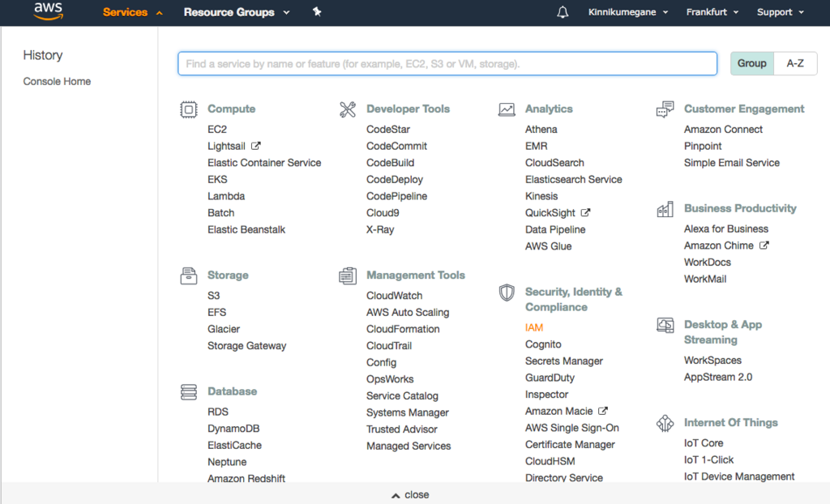Click the Security shield icon
The width and height of the screenshot is (830, 504).
coord(507,293)
